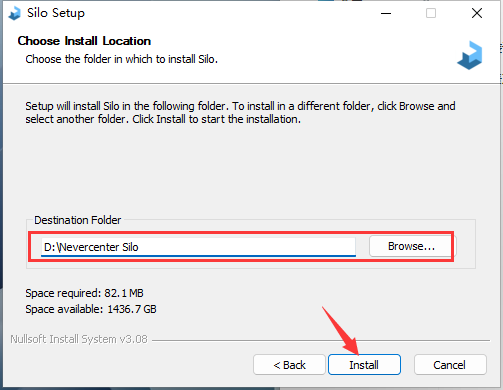This screenshot has height=390, width=503.
Task: Click the Choose Install Location heading
Action: coord(84,41)
